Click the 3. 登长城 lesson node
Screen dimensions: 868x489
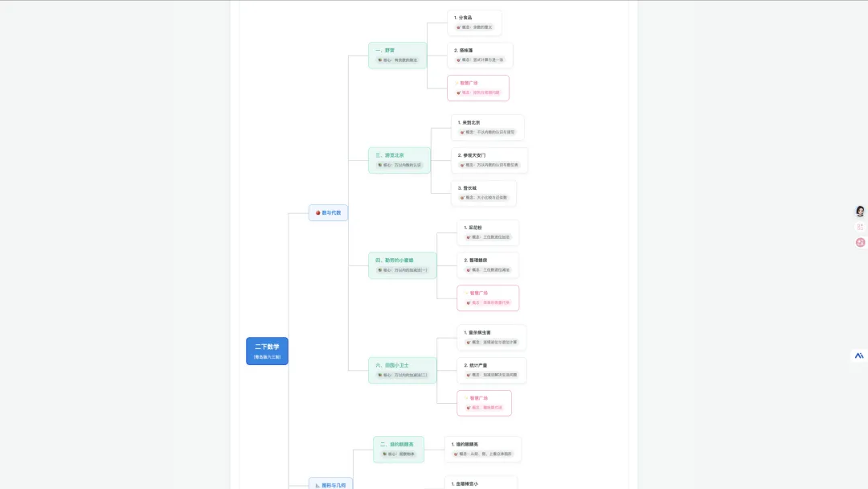click(484, 192)
